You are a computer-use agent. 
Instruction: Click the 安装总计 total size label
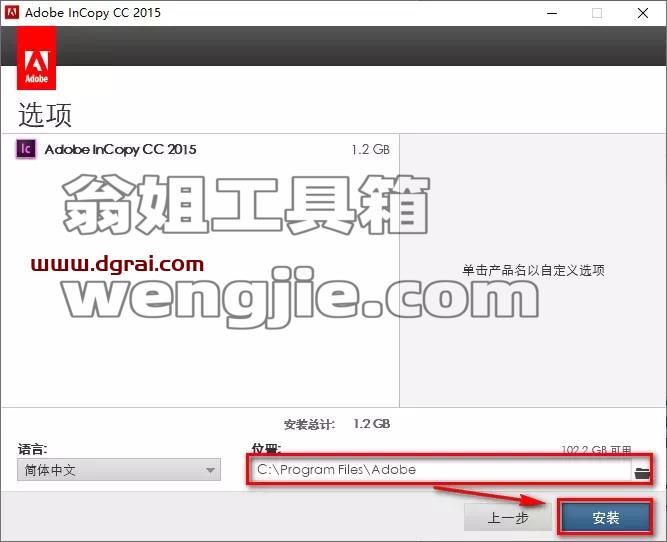point(309,424)
